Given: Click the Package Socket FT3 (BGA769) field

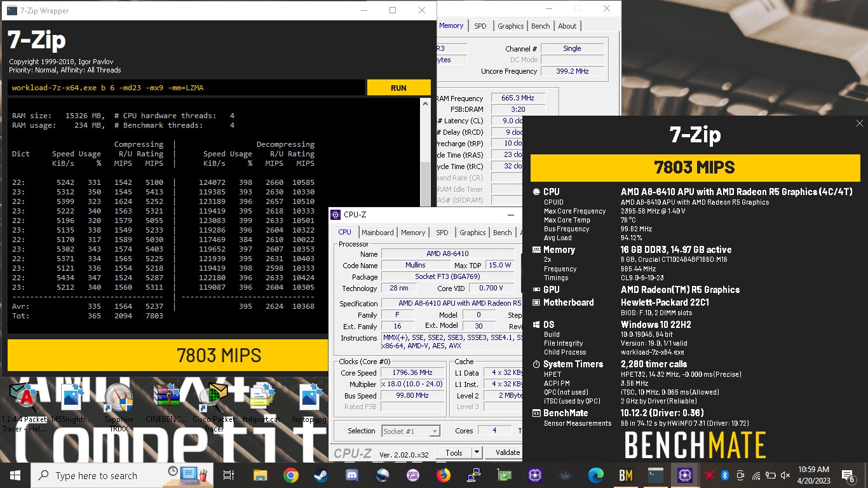Looking at the screenshot, I should 447,277.
